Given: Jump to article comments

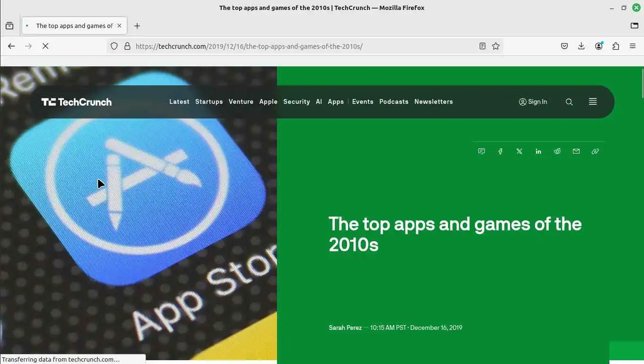Looking at the screenshot, I should pos(482,151).
